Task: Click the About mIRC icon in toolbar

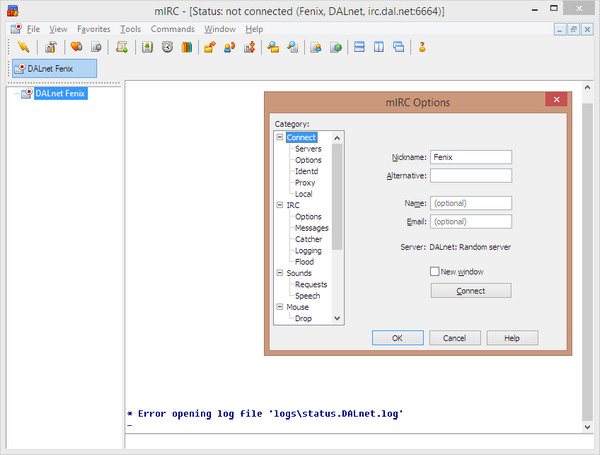Action: pos(422,47)
